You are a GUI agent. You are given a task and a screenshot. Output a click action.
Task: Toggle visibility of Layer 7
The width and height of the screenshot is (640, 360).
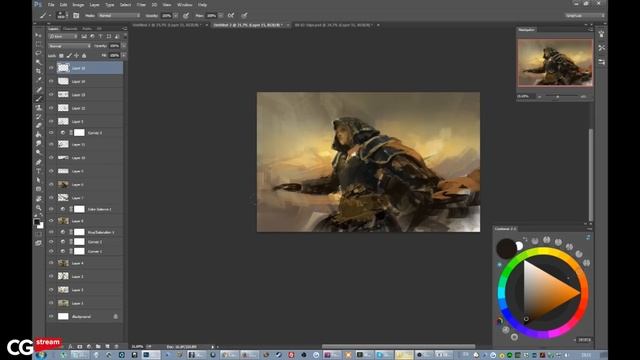point(51,198)
